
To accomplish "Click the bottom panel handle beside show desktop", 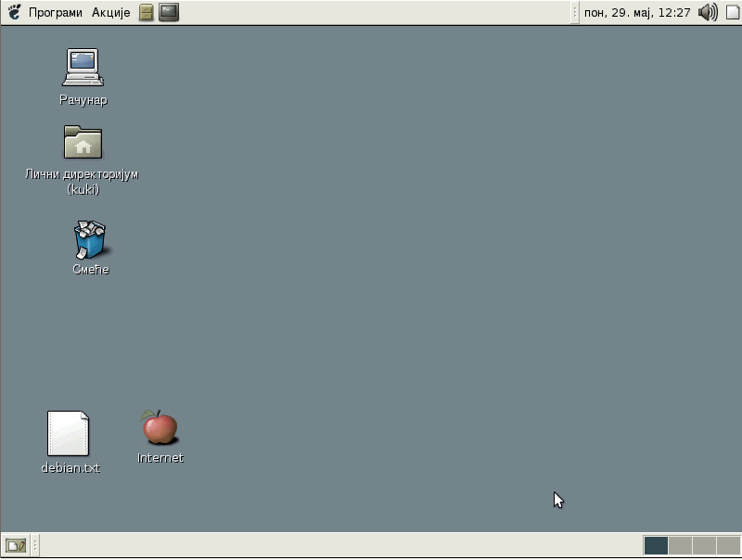I will click(35, 545).
